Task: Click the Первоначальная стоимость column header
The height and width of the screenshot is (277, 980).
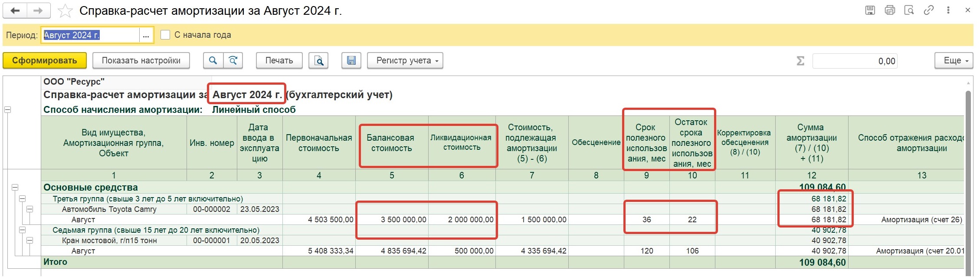Action: click(x=319, y=143)
